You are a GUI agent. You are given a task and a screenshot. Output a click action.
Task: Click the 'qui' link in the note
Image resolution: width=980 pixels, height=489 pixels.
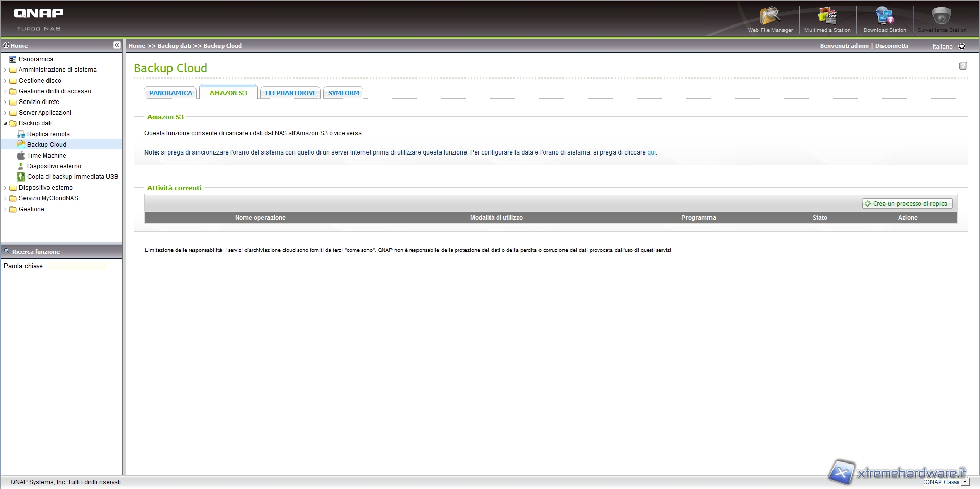(651, 152)
